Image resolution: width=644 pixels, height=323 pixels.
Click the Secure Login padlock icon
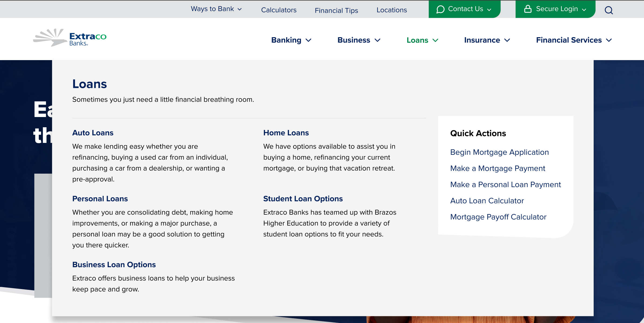click(528, 9)
